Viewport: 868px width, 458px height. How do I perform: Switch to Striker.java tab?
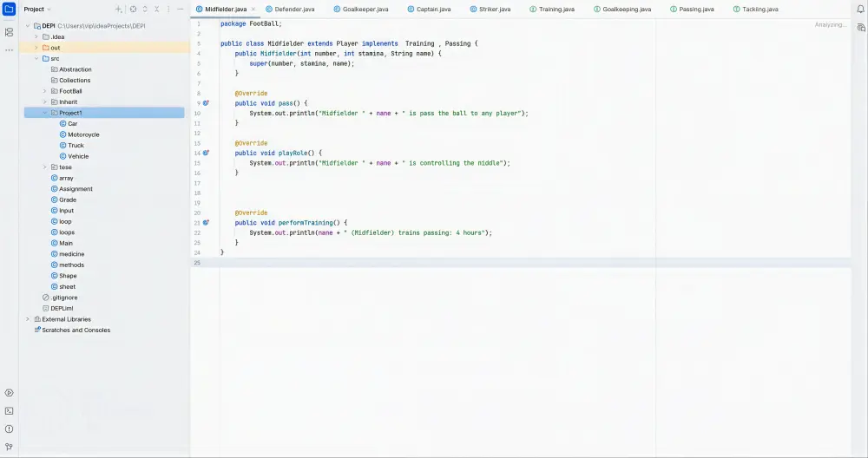490,9
